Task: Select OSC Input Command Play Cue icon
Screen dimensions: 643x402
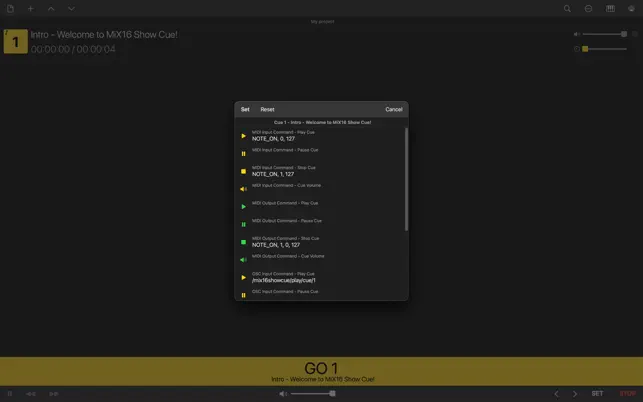Action: tap(243, 277)
